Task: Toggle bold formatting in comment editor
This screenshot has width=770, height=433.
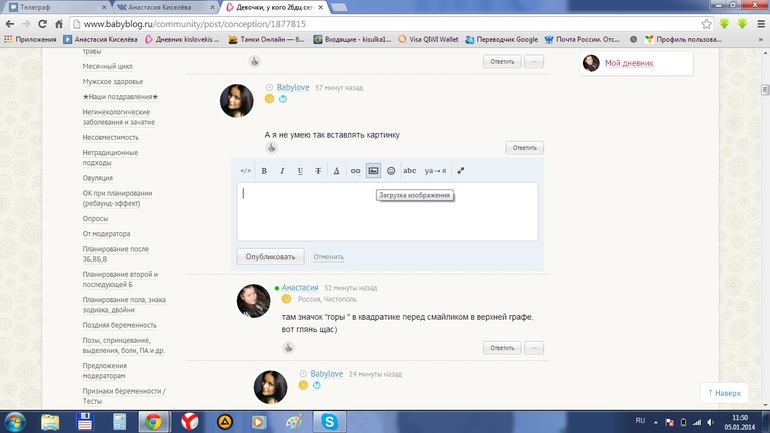Action: point(264,171)
